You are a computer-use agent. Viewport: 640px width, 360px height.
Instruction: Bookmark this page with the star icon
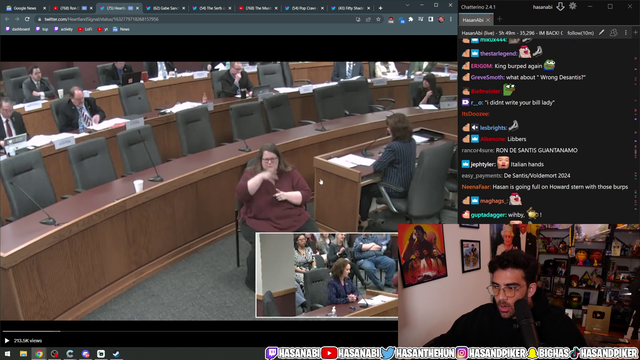(378, 19)
